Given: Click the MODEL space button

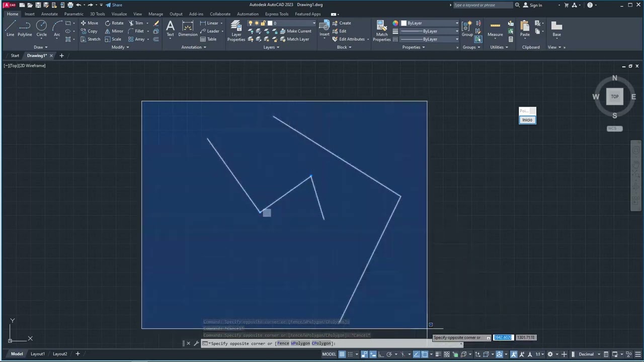Looking at the screenshot, I should click(329, 354).
